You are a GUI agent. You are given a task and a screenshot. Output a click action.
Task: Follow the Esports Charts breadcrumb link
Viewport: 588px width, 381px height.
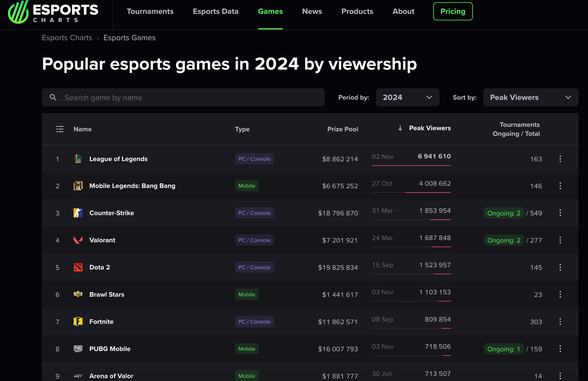click(x=67, y=38)
